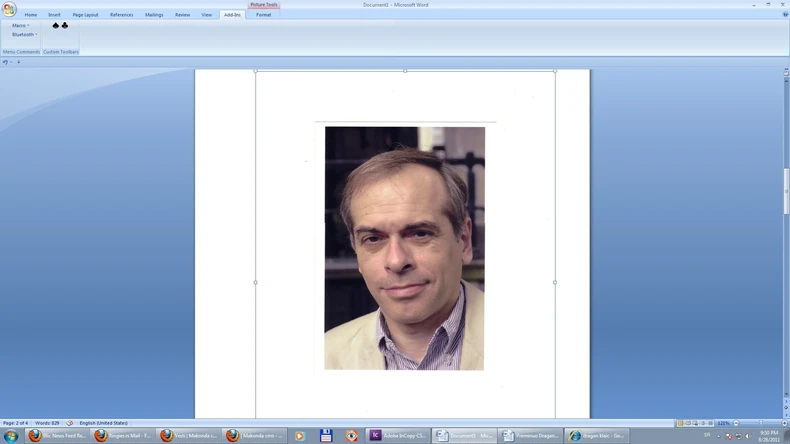Launch the media player taskbar icon
Screen dimensions: 790x444
[299, 436]
